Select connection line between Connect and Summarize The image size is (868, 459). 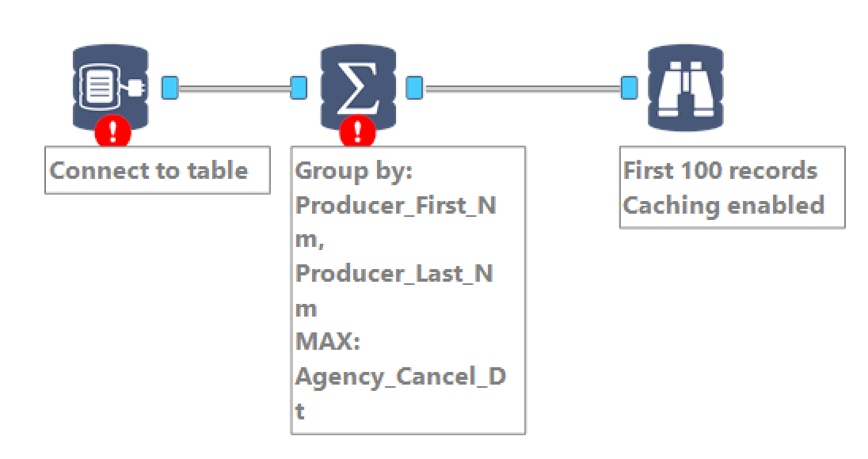[234, 88]
